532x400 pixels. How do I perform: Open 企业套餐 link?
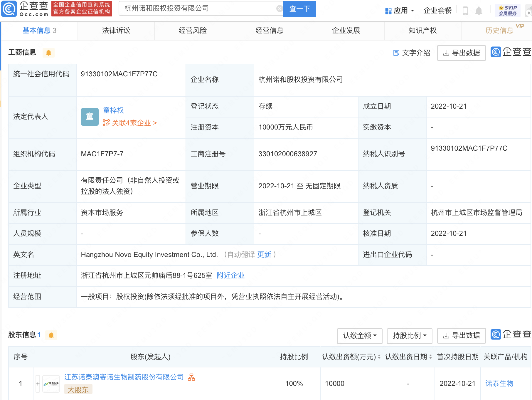pos(437,11)
